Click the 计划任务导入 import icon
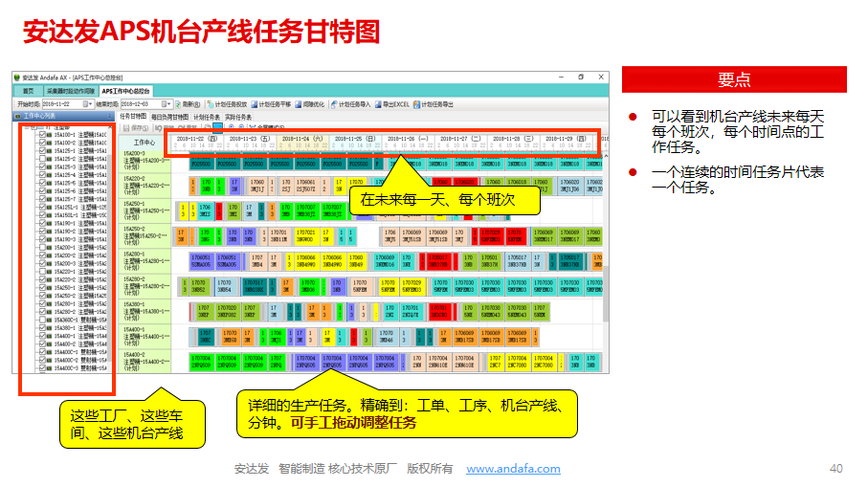 pos(334,104)
